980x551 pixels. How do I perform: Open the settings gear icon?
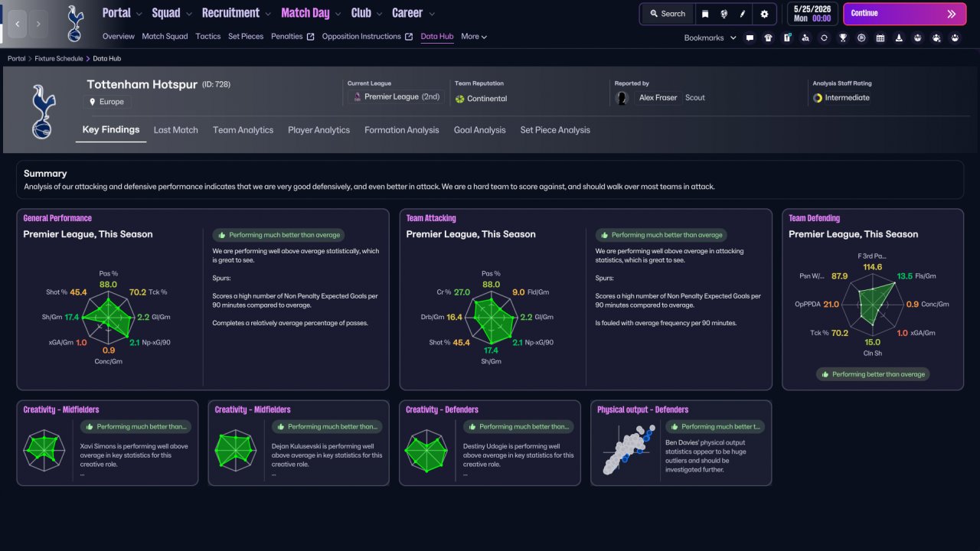point(764,14)
